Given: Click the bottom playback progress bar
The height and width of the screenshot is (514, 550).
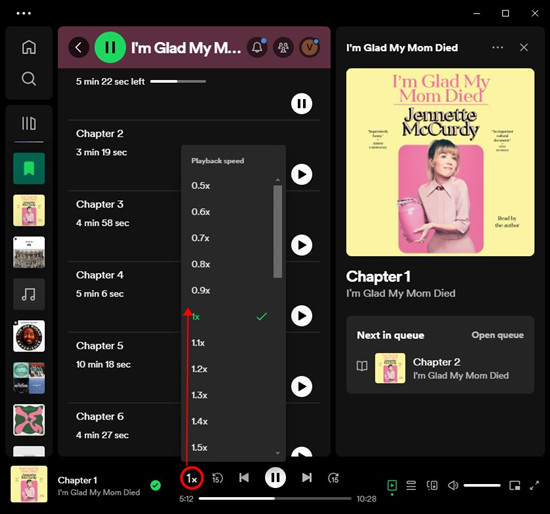Looking at the screenshot, I should [x=275, y=499].
